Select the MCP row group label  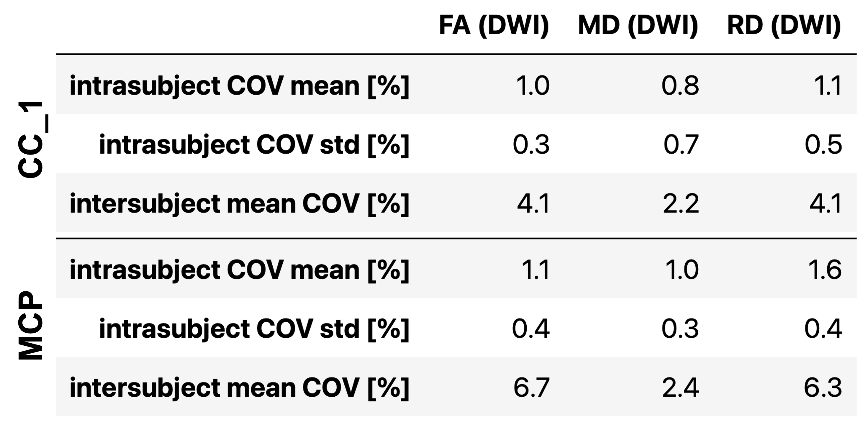pyautogui.click(x=31, y=326)
